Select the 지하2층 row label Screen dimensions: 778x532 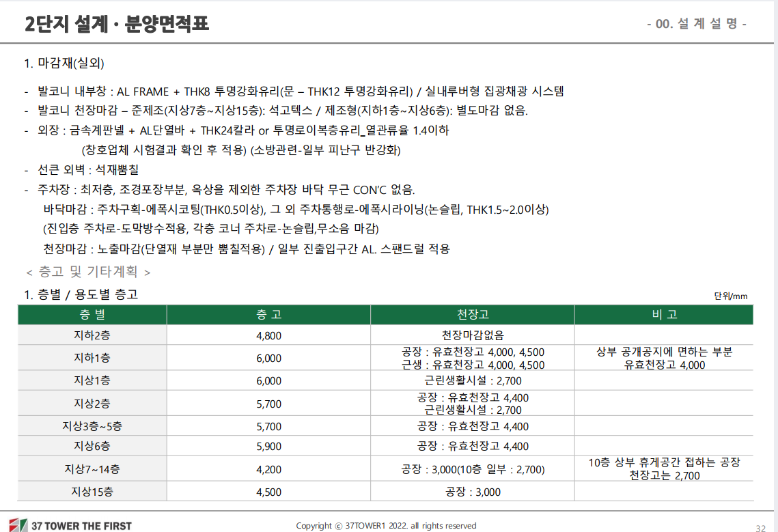pos(92,335)
